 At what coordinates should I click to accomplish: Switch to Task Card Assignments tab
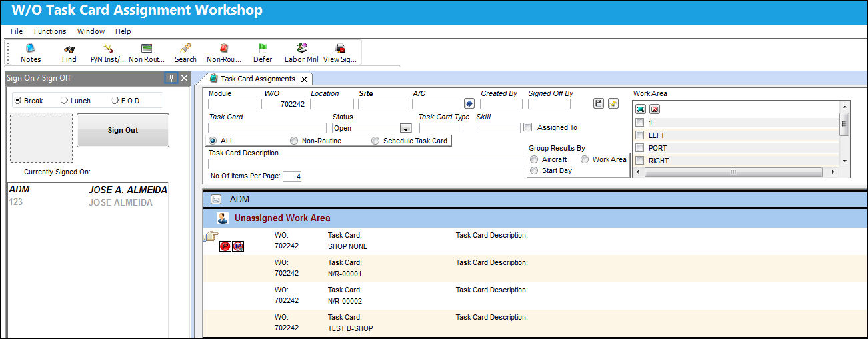coord(258,79)
